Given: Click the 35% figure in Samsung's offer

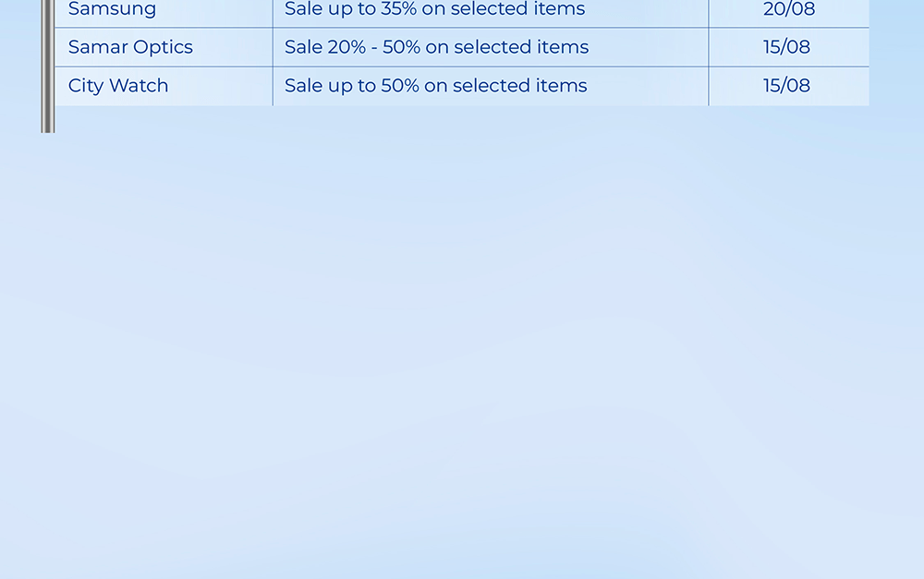Looking at the screenshot, I should (399, 10).
